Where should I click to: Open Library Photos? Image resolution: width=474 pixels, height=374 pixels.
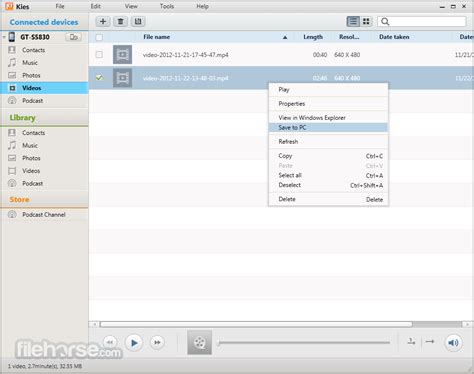31,158
